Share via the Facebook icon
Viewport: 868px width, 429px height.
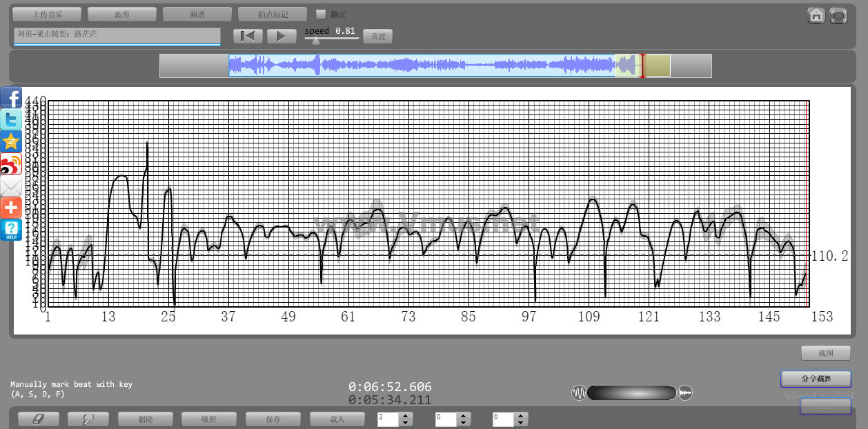11,97
